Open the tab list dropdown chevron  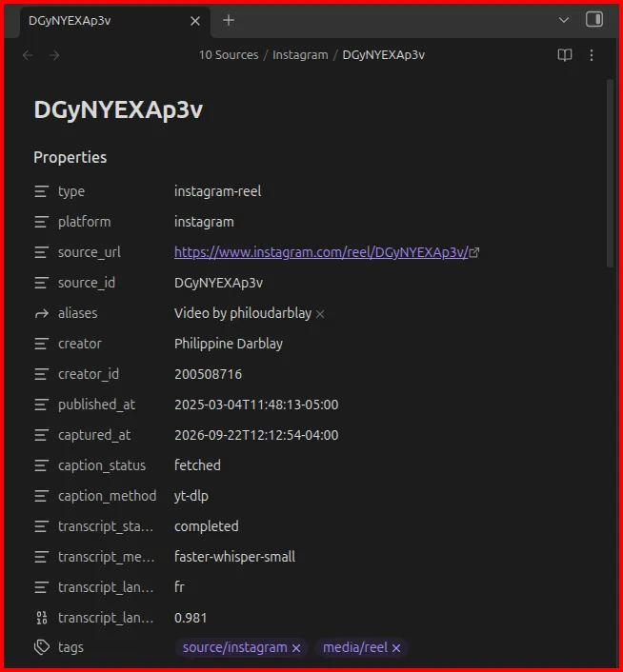(x=564, y=20)
